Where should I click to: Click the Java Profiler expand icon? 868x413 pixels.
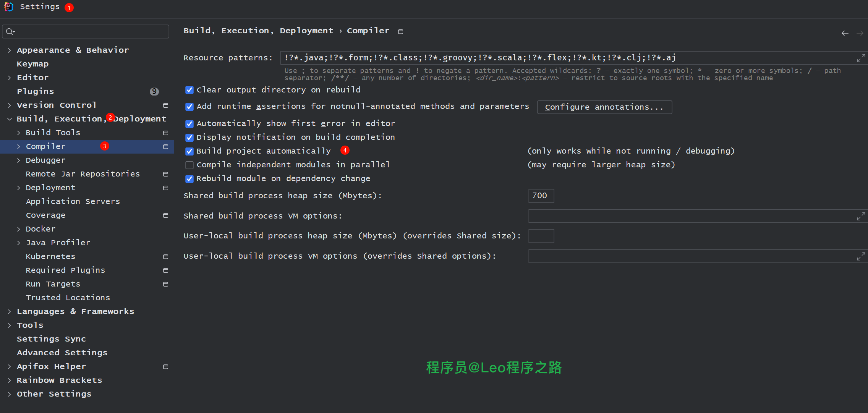[x=20, y=242]
